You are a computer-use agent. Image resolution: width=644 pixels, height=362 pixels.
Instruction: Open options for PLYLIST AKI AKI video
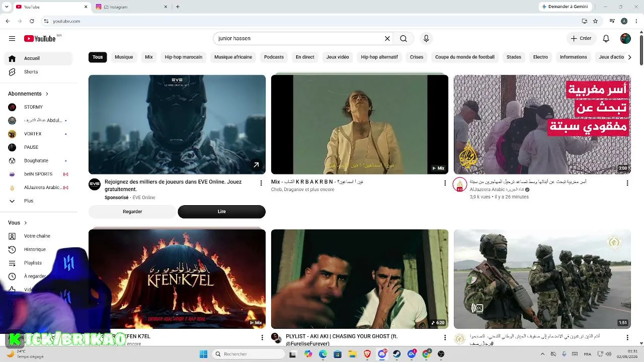tap(445, 337)
